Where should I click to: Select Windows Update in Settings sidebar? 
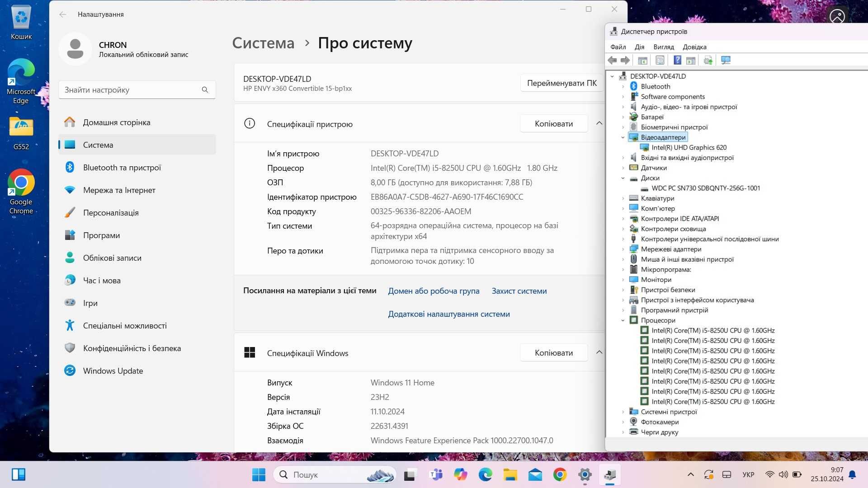pyautogui.click(x=137, y=371)
